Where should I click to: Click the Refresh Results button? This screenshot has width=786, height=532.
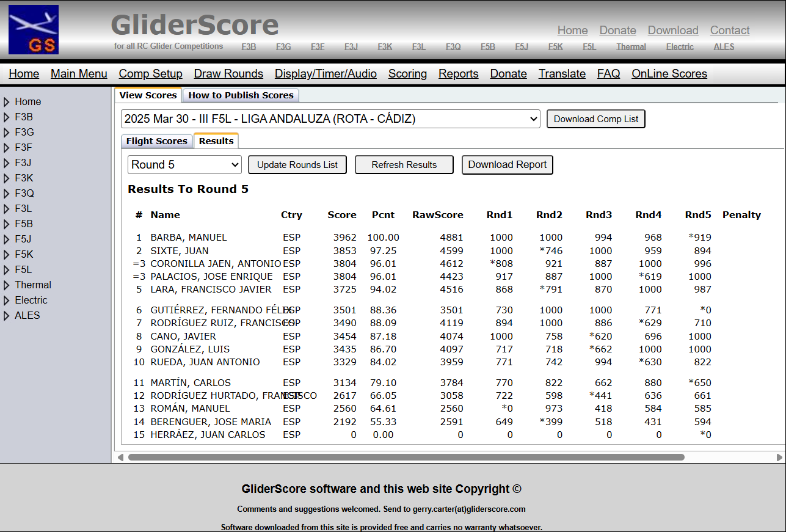(404, 165)
